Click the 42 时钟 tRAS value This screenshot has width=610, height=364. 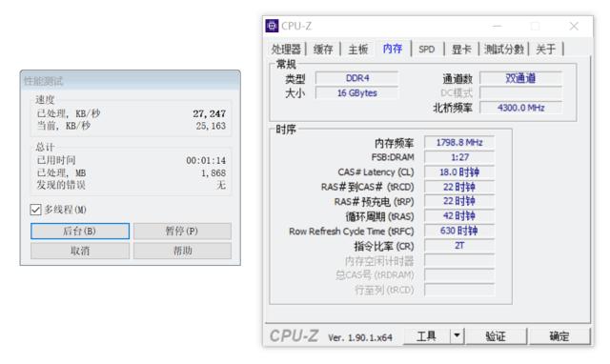tap(459, 216)
